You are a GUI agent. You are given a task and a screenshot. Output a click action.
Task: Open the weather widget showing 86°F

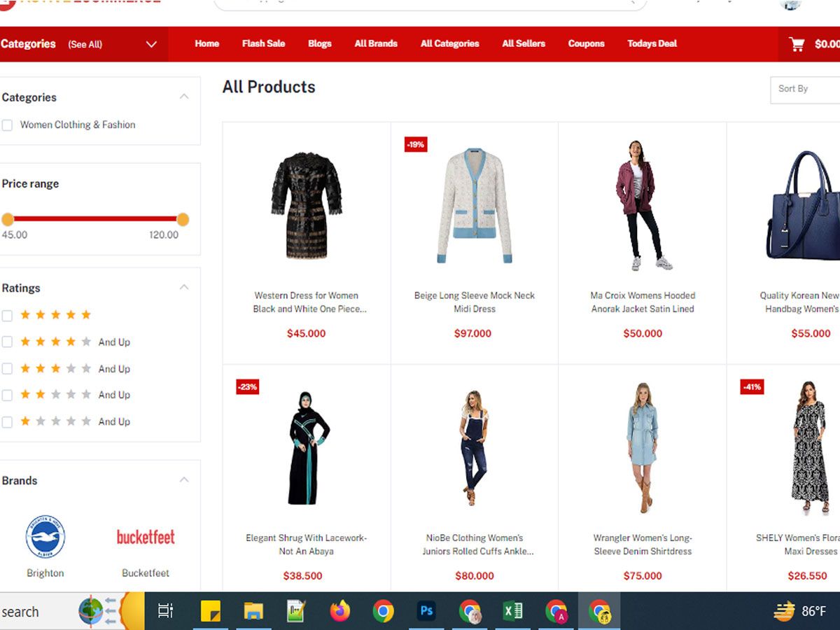[x=800, y=611]
